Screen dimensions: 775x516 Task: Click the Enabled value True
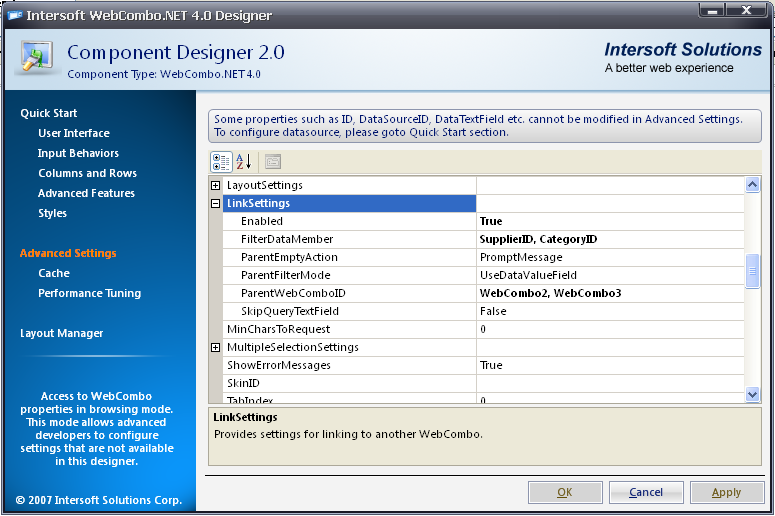point(491,221)
